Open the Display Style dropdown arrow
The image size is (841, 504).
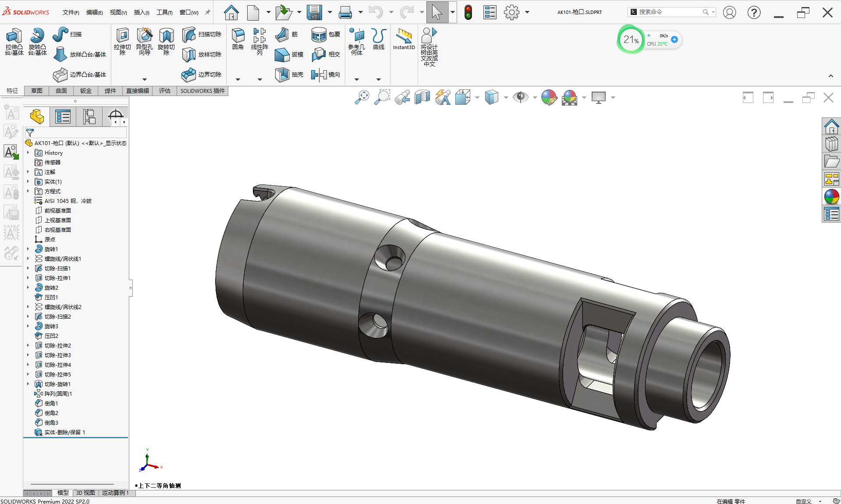(506, 98)
